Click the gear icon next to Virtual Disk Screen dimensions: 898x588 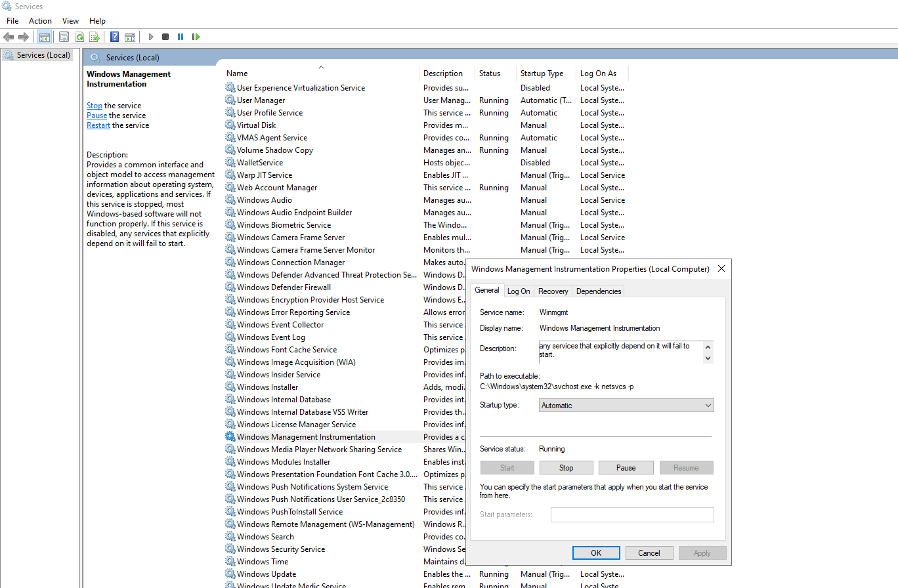pyautogui.click(x=230, y=125)
